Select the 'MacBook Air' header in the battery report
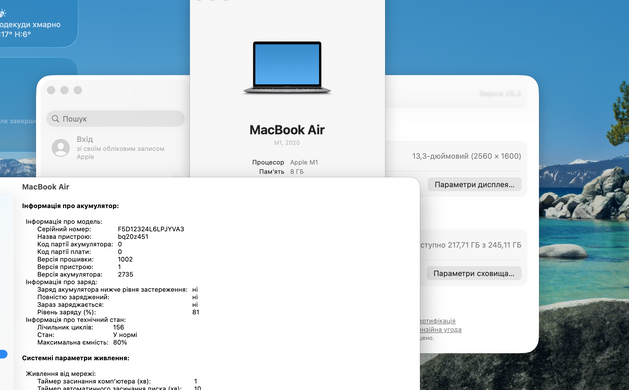This screenshot has height=390, width=629. (46, 187)
